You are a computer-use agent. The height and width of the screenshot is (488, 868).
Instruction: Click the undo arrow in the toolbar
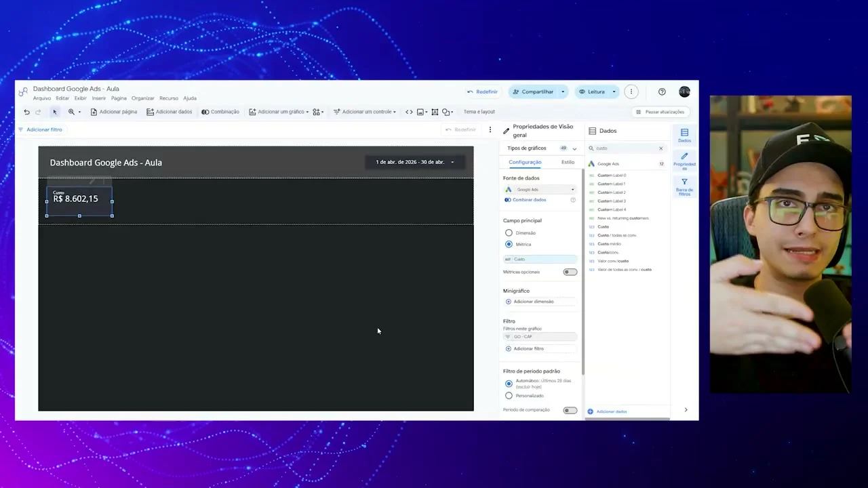pos(26,112)
